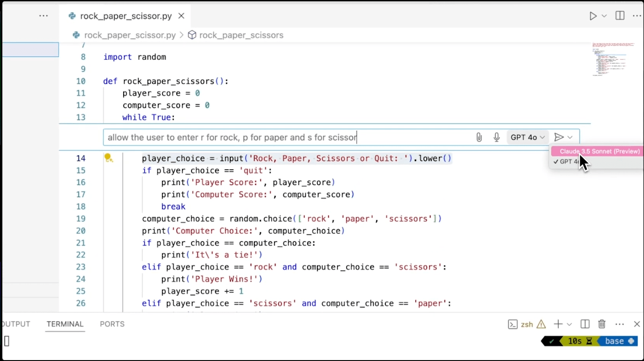Run the Python file with the play icon
This screenshot has height=361, width=644.
(x=593, y=15)
